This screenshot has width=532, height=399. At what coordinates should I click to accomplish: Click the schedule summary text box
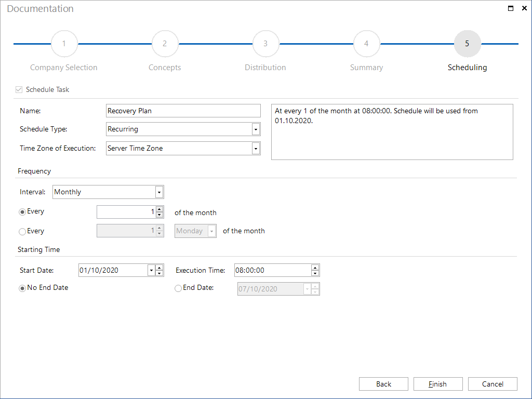click(x=392, y=132)
